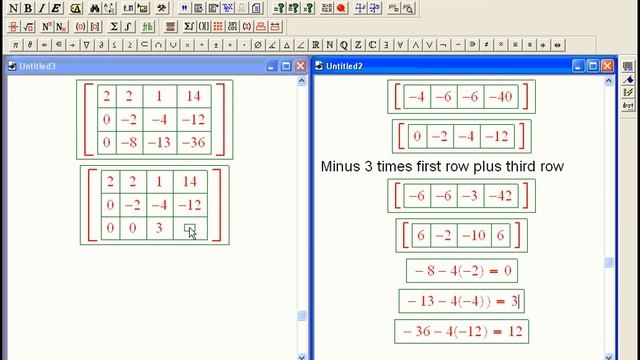Insert intersection symbol
The width and height of the screenshot is (640, 360).
tap(158, 45)
